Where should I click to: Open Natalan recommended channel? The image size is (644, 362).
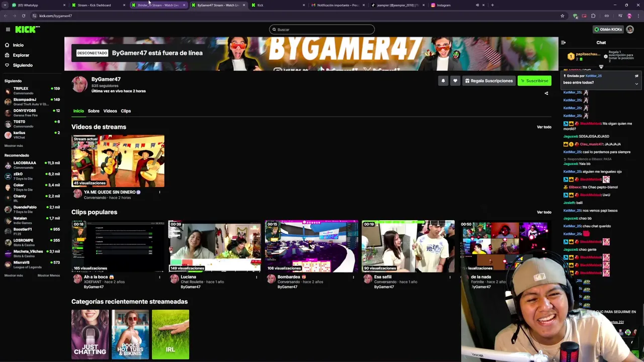pyautogui.click(x=32, y=220)
